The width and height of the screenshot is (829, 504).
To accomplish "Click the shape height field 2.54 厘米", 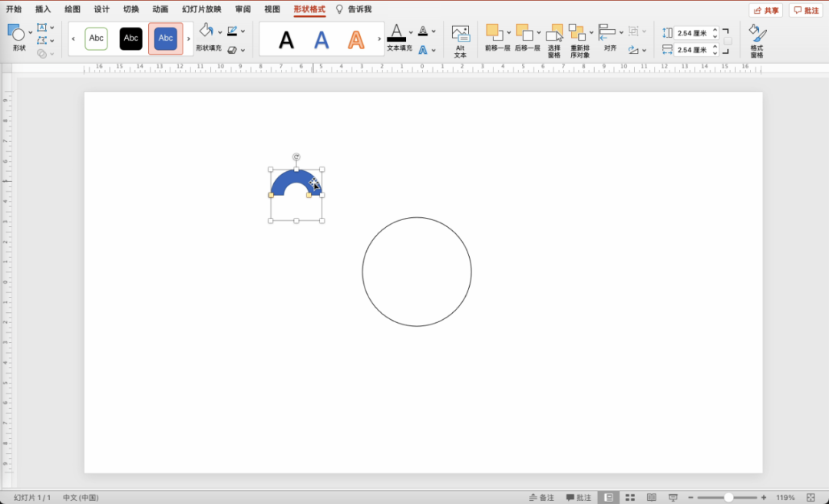I will [x=692, y=33].
